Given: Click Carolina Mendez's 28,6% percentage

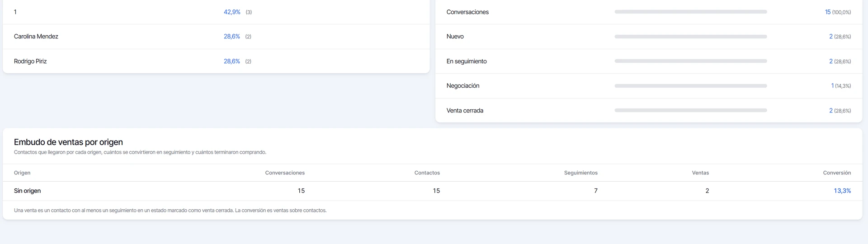Looking at the screenshot, I should pyautogui.click(x=232, y=37).
